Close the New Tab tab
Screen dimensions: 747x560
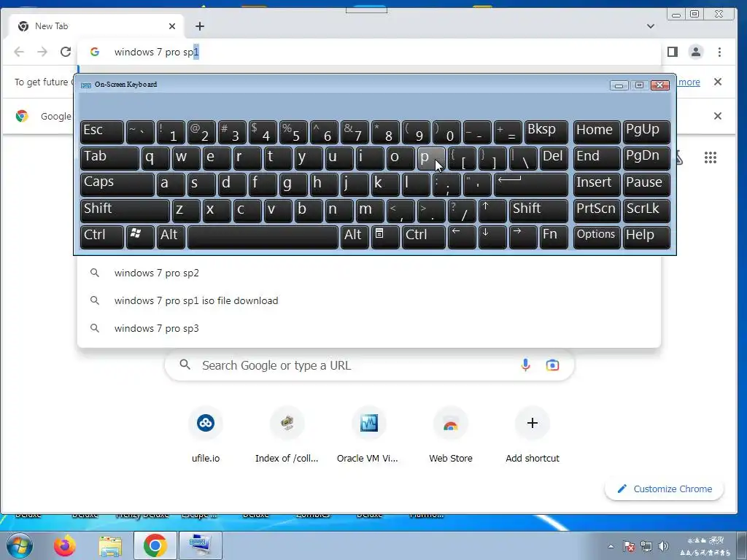pyautogui.click(x=172, y=26)
